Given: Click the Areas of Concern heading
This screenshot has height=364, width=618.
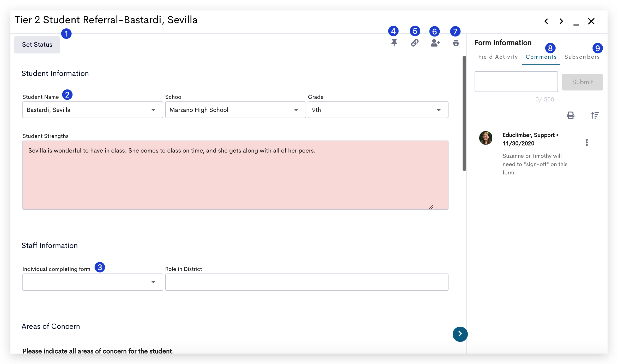Looking at the screenshot, I should 51,326.
